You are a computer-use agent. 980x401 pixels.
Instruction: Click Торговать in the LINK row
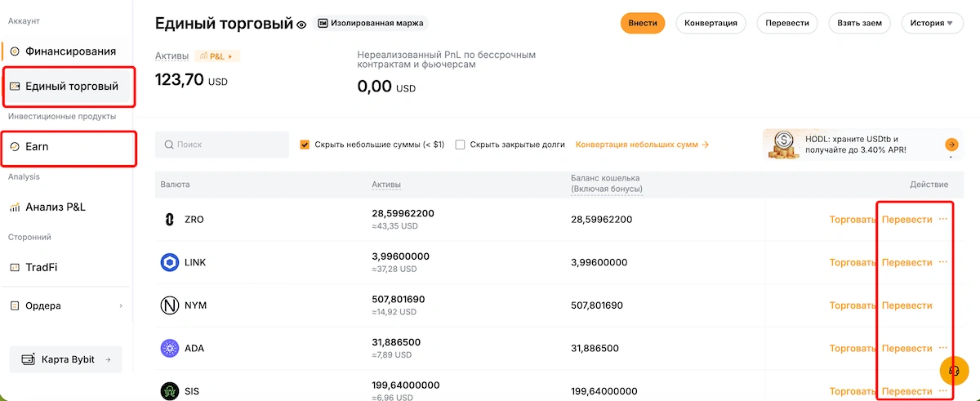pyautogui.click(x=853, y=262)
